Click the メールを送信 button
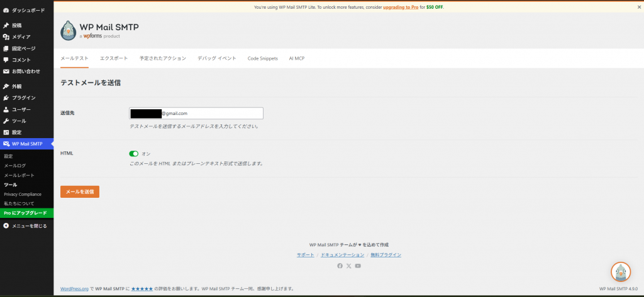This screenshot has width=644, height=297. (x=80, y=192)
